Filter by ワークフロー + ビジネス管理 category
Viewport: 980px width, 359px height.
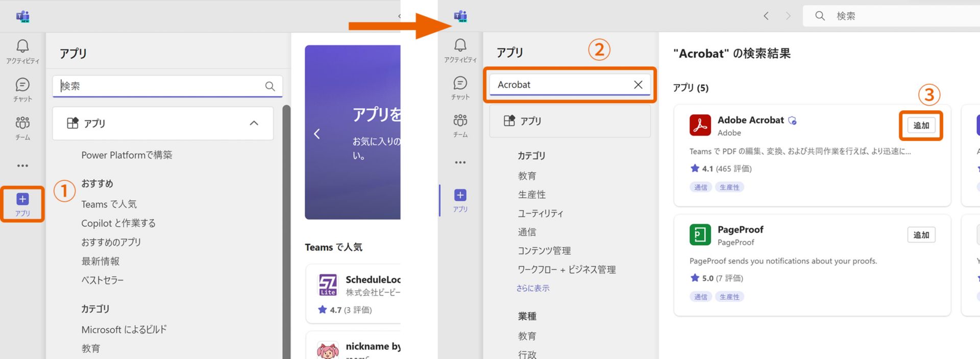567,270
